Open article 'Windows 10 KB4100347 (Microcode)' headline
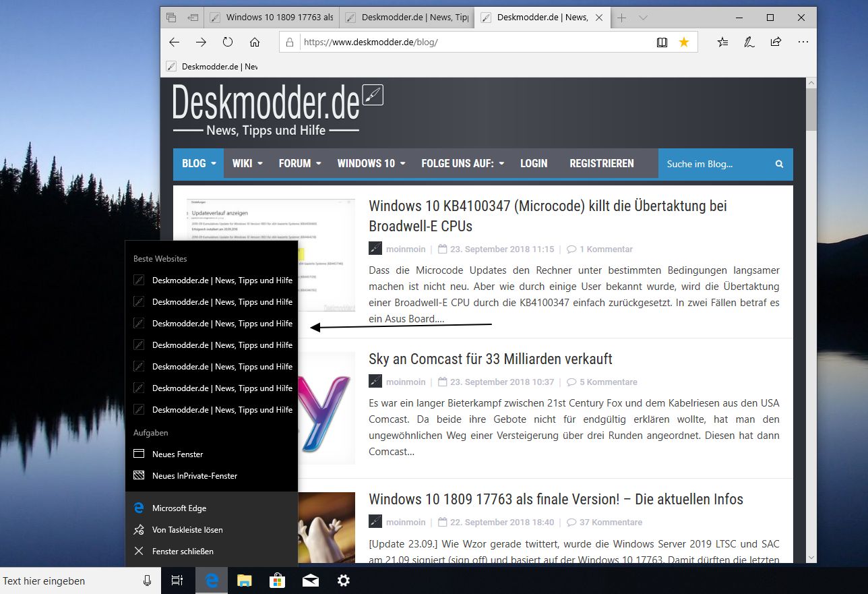 (x=547, y=216)
